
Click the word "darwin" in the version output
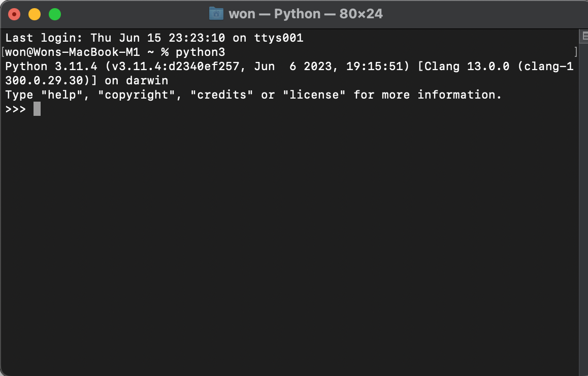click(x=147, y=80)
